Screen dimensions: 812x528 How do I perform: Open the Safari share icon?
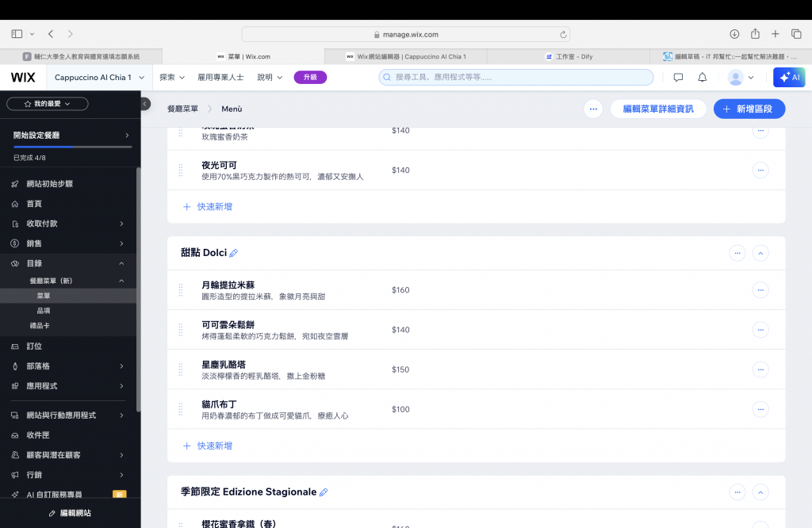click(x=755, y=33)
